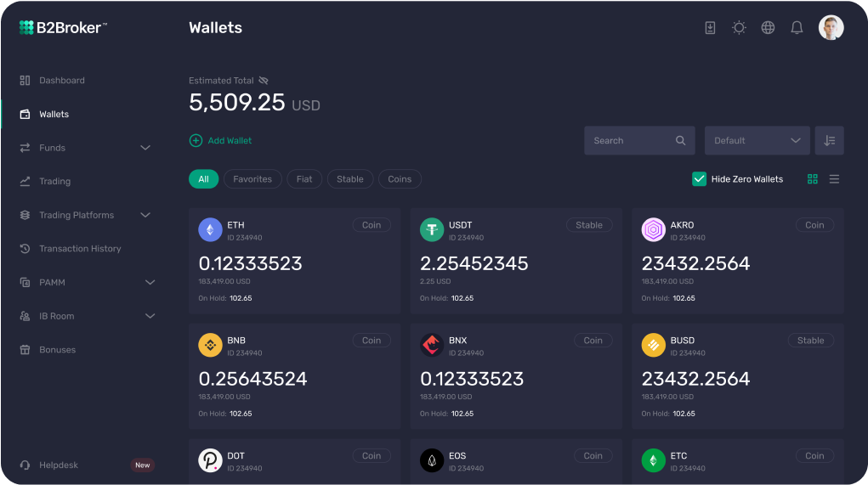Click the AKRO coin icon

(653, 229)
